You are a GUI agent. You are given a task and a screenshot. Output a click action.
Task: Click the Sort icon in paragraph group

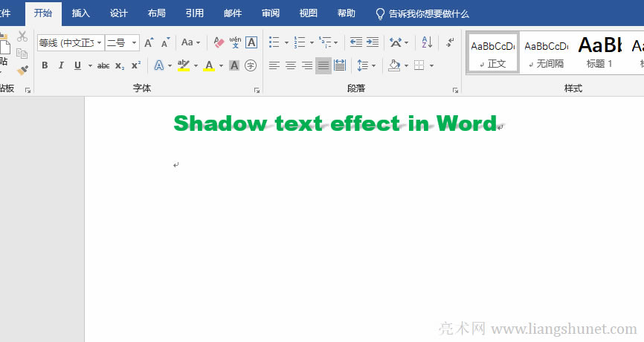(427, 42)
